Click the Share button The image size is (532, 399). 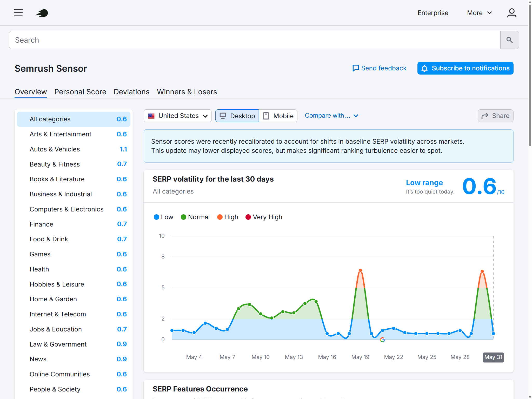(495, 116)
